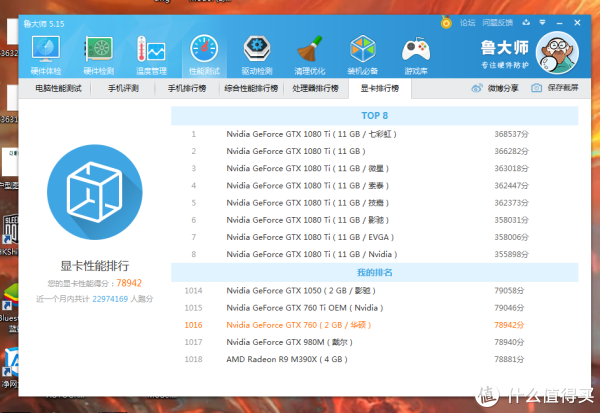Click the 22974169 users count
This screenshot has height=413, width=600.
[x=110, y=299]
